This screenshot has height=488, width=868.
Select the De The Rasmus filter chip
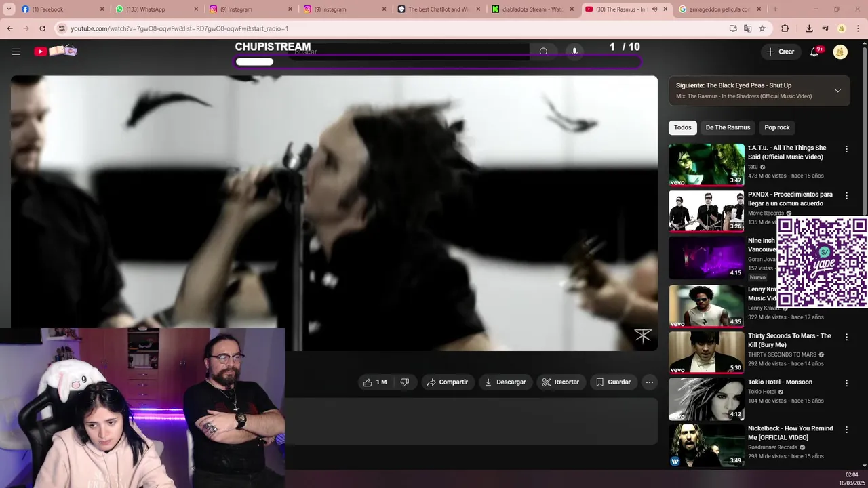click(x=728, y=127)
